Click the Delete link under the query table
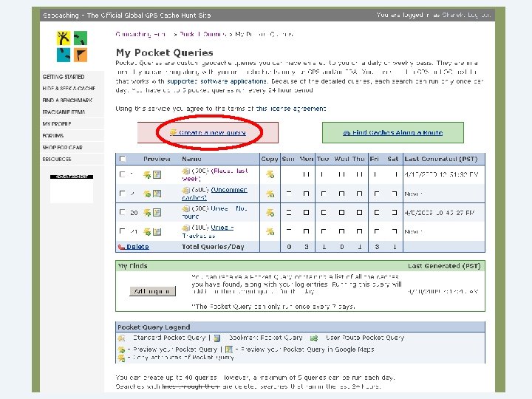The height and width of the screenshot is (399, 532). [x=137, y=247]
